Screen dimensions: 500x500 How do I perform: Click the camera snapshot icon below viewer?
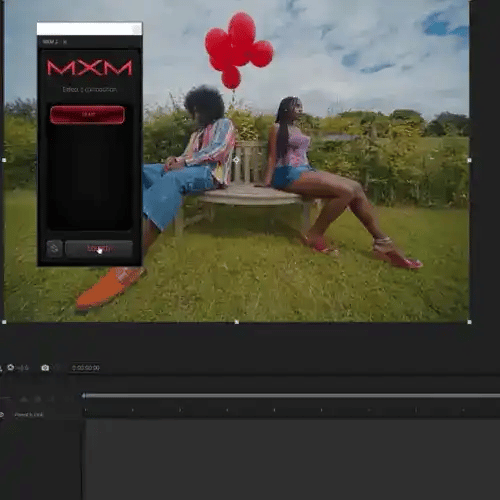coord(45,368)
